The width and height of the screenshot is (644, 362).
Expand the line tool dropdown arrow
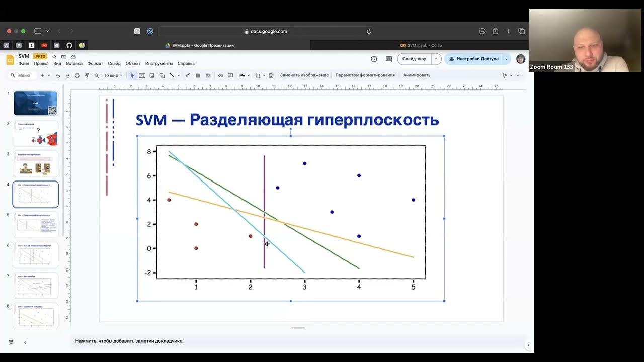178,75
